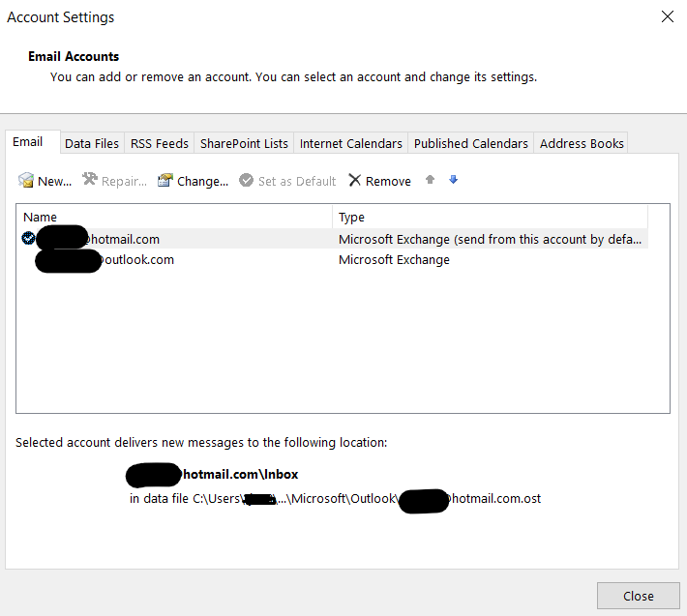Click the Change account icon
Screen dimensions: 687x616
click(x=165, y=180)
